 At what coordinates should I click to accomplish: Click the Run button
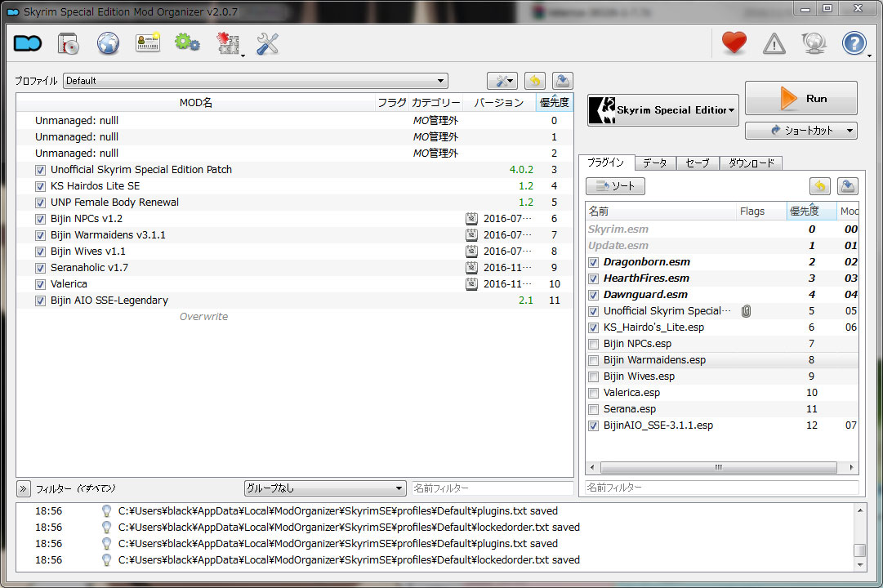[x=800, y=98]
